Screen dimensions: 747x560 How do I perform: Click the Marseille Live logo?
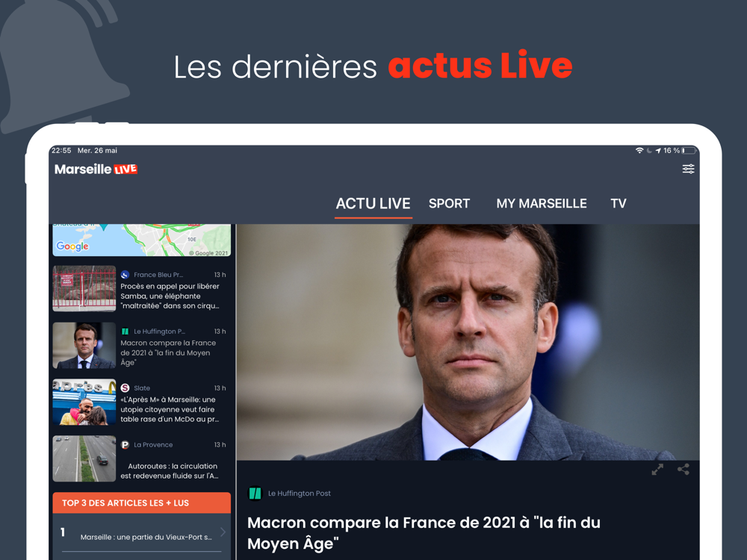[x=96, y=169]
